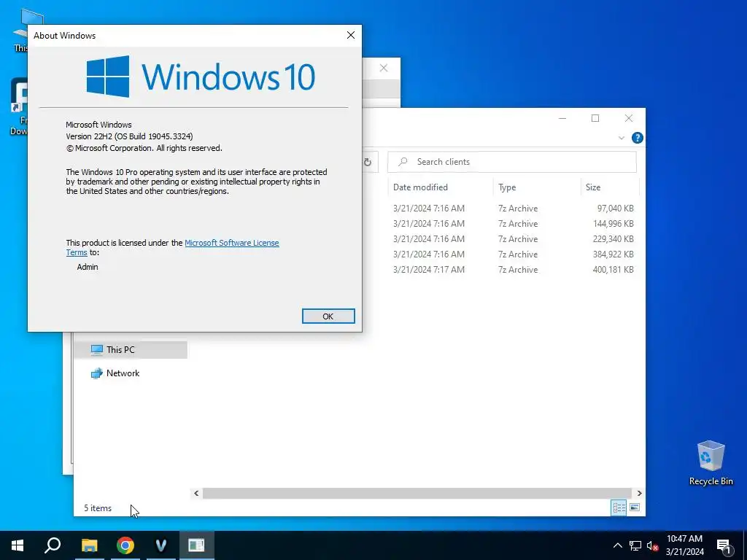Select the 384,922 KB archive row

click(513, 254)
